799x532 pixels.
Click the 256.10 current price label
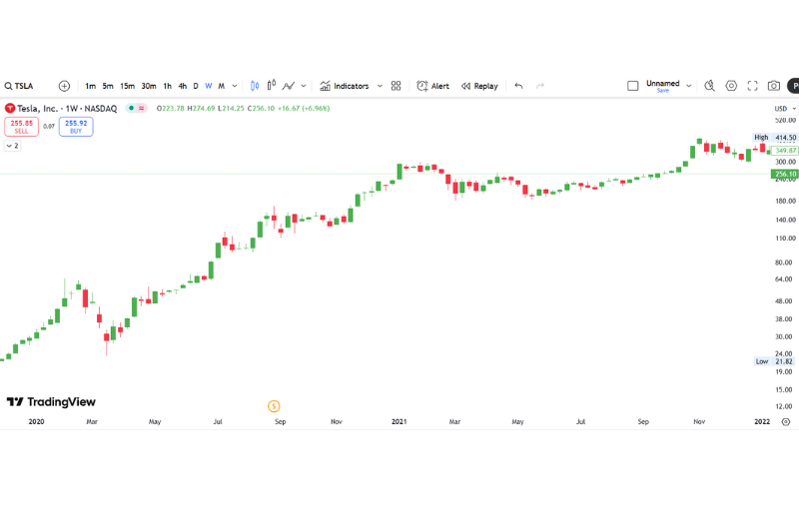coord(785,174)
